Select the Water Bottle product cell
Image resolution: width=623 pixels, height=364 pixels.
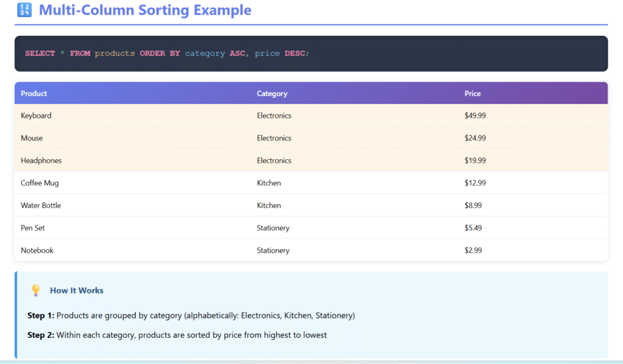point(41,205)
